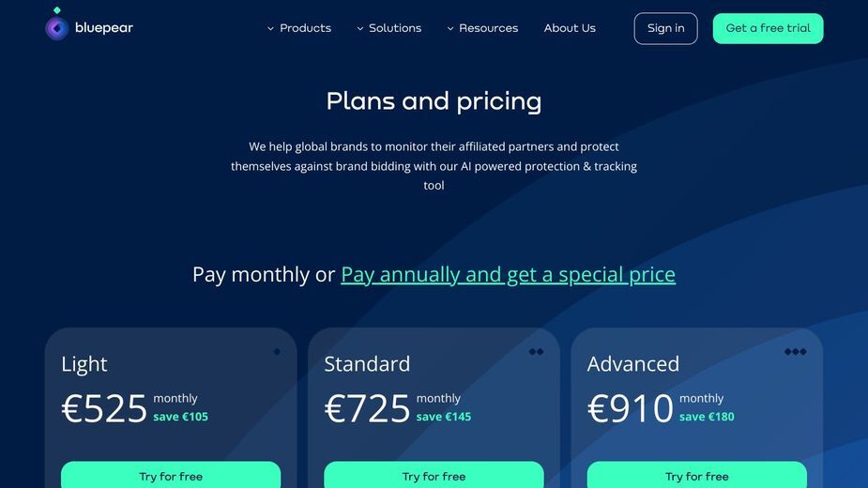This screenshot has height=488, width=868.
Task: Click the bluepear logo icon
Action: pyautogui.click(x=56, y=24)
